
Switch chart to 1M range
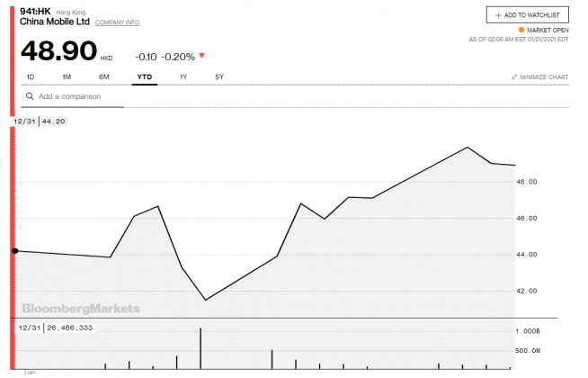(67, 76)
